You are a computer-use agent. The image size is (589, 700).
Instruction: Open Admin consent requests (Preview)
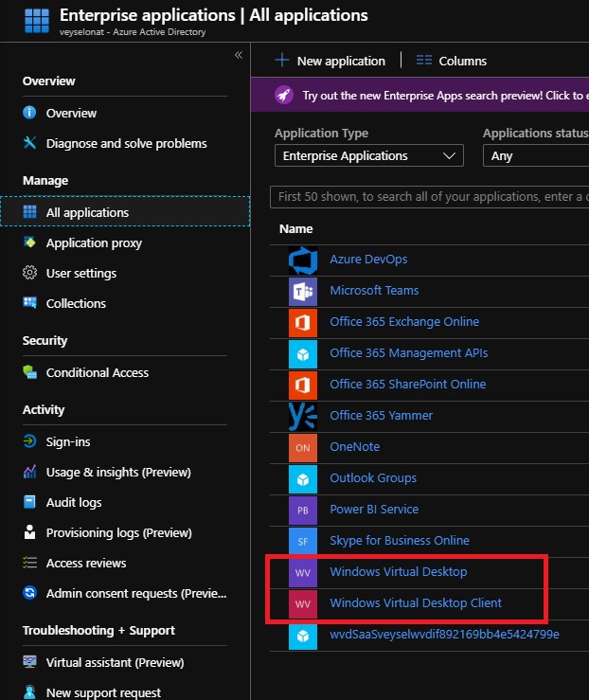136,594
